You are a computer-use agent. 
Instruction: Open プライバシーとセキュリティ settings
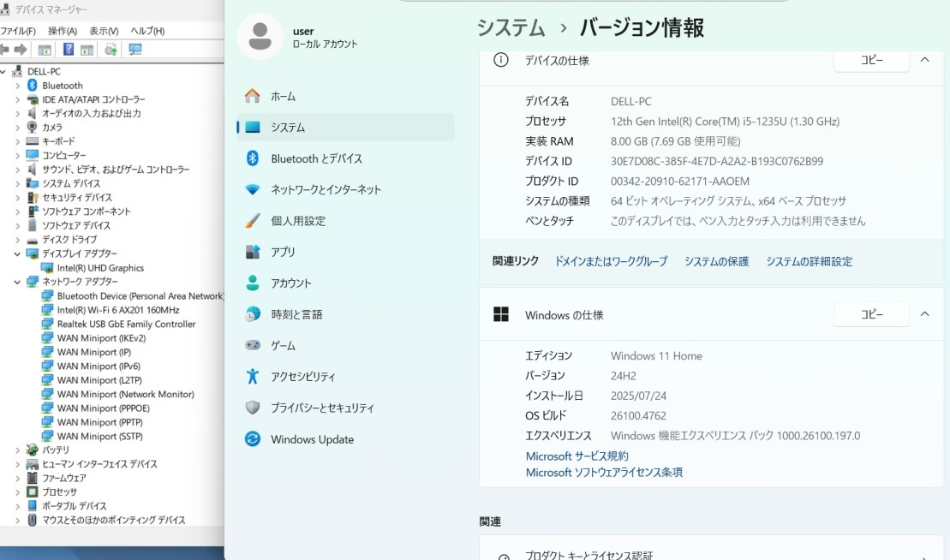(x=322, y=408)
